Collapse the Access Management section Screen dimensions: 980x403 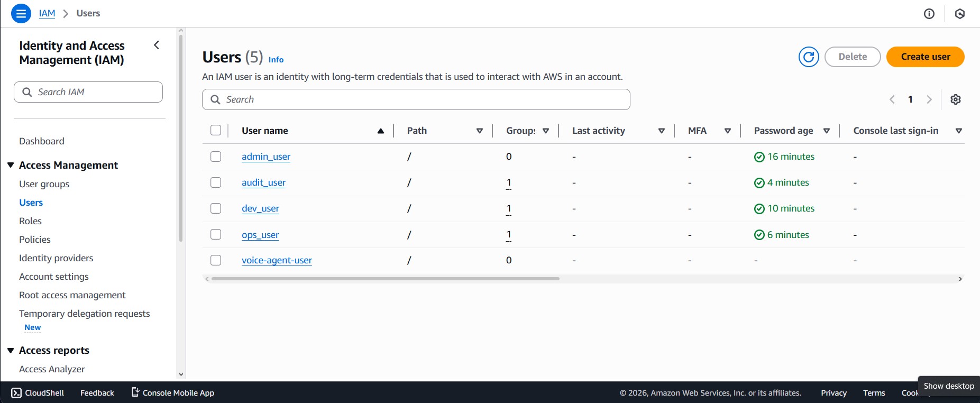pyautogui.click(x=11, y=165)
